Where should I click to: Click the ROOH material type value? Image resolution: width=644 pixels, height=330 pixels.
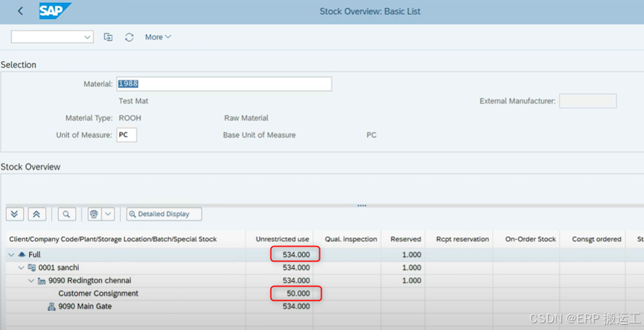130,118
